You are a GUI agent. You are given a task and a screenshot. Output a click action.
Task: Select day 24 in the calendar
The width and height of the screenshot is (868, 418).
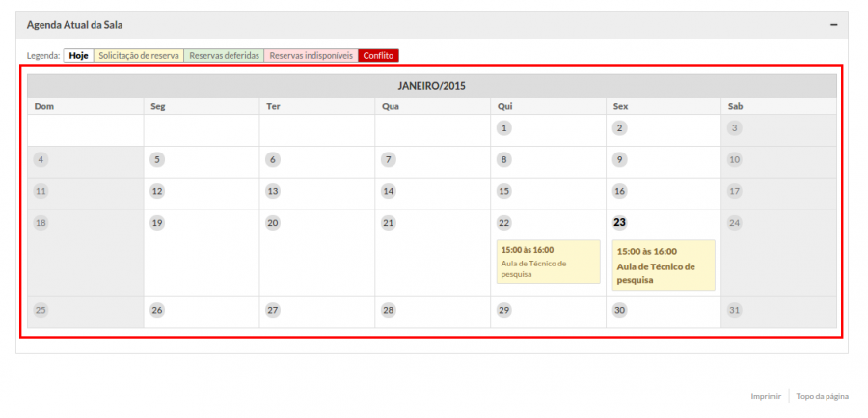point(735,223)
